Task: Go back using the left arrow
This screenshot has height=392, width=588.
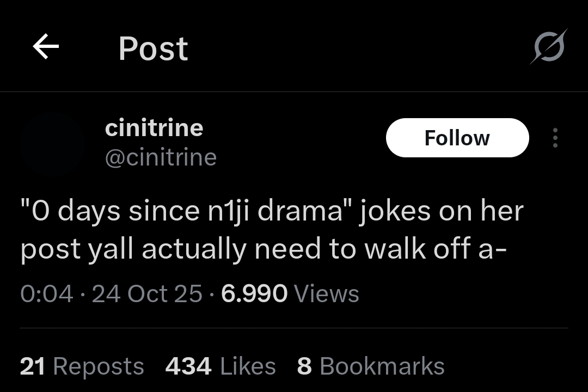Action: (x=46, y=47)
